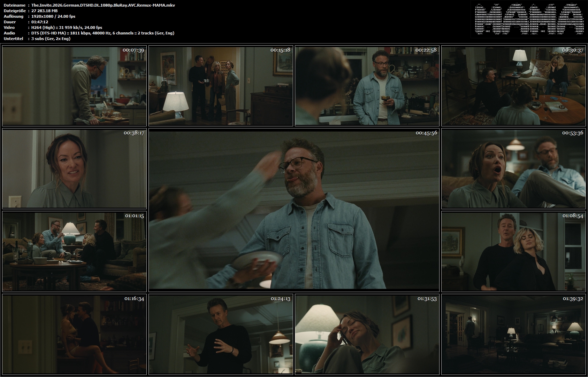Select the thumbnail timestamped 00:22:58
The width and height of the screenshot is (588, 377).
pyautogui.click(x=367, y=86)
